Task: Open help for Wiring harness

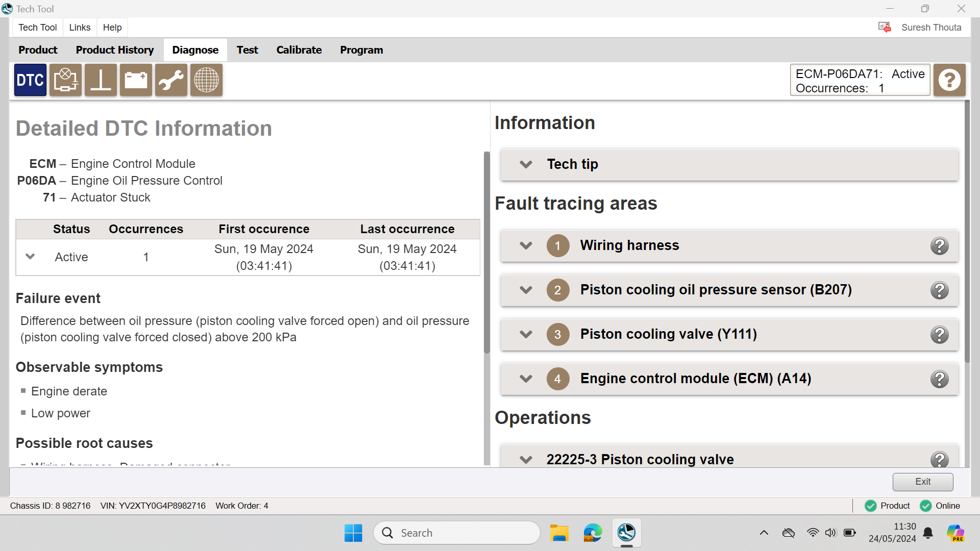Action: pyautogui.click(x=939, y=246)
